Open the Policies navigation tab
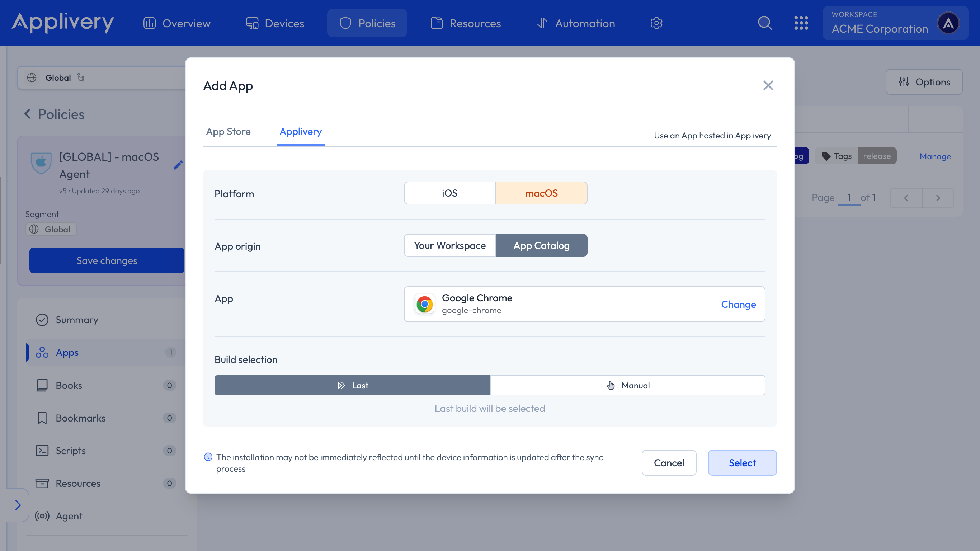 point(367,23)
